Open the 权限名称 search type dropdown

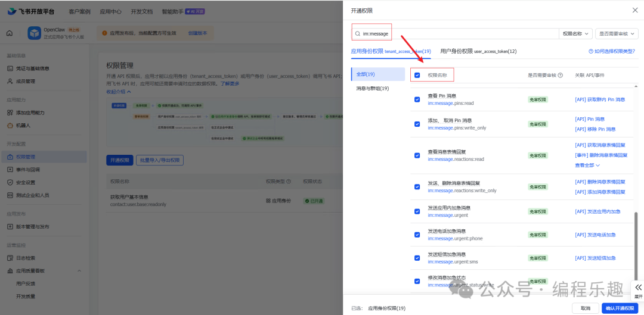575,33
